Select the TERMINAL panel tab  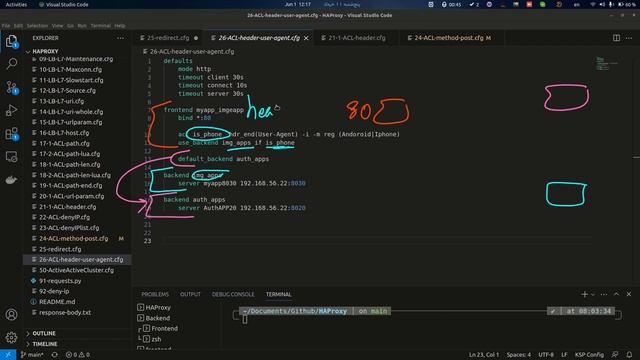click(279, 294)
